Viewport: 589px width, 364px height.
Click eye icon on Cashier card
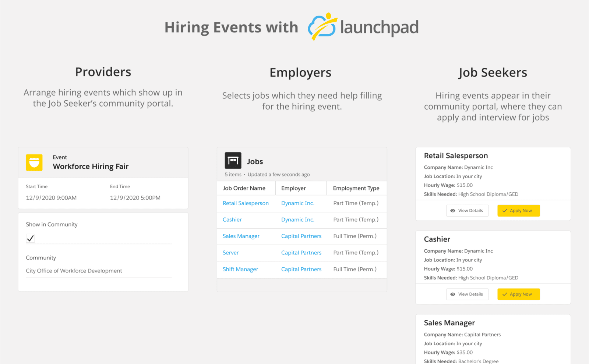453,294
